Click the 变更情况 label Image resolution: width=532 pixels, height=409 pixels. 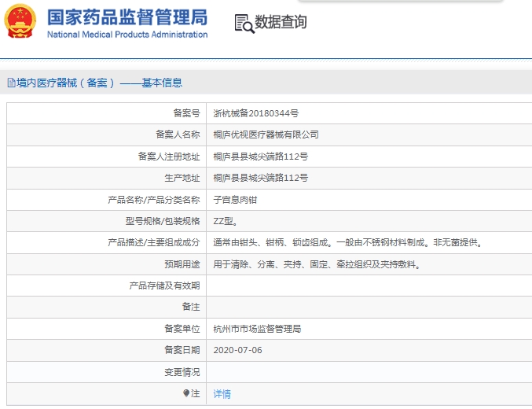point(182,372)
